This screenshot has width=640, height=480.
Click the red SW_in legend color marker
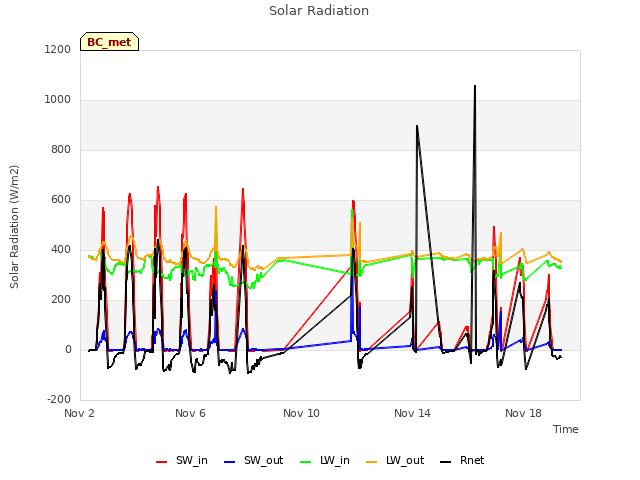pos(162,462)
